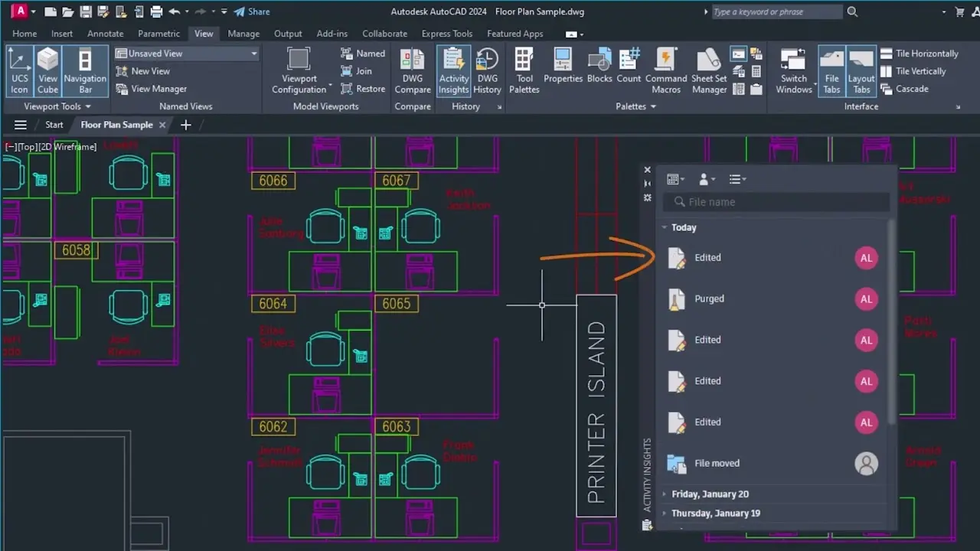Click the File name search field

click(x=776, y=202)
